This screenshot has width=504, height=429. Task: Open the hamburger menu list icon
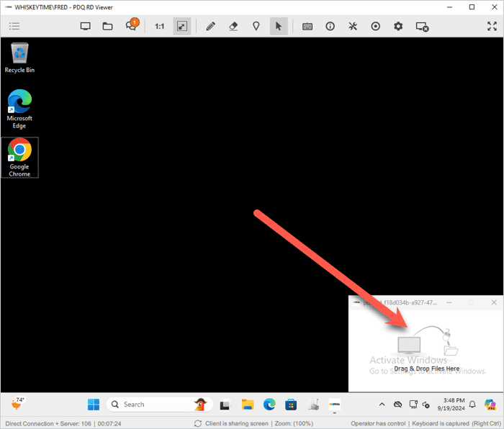click(x=14, y=26)
